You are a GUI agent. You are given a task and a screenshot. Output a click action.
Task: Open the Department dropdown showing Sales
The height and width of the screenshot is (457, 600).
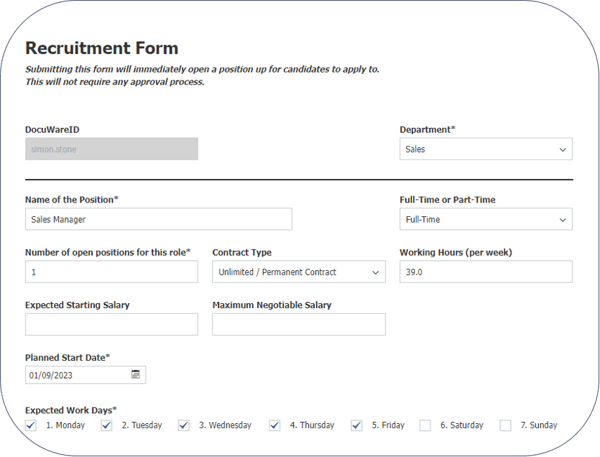click(x=485, y=149)
